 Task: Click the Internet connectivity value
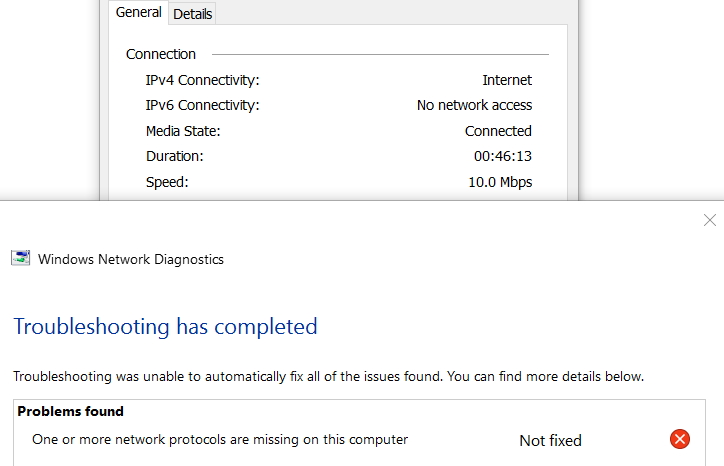point(507,80)
